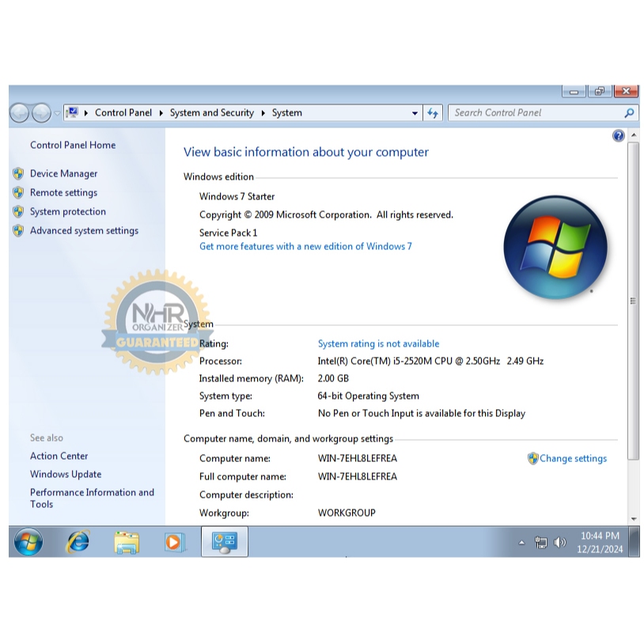Click the magnifier search icon

tap(629, 112)
